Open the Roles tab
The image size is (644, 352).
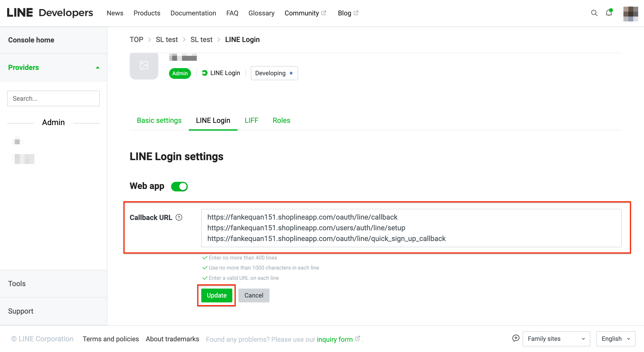281,120
